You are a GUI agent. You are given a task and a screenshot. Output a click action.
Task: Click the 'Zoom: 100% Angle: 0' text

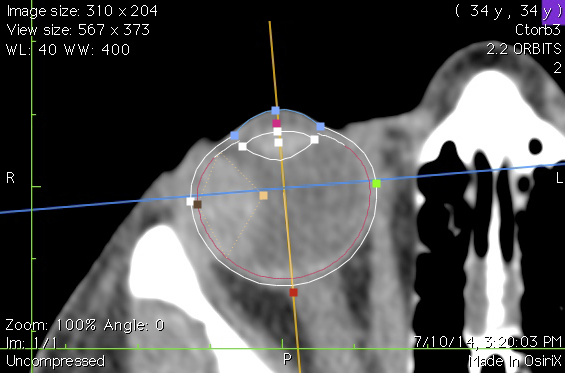point(85,325)
